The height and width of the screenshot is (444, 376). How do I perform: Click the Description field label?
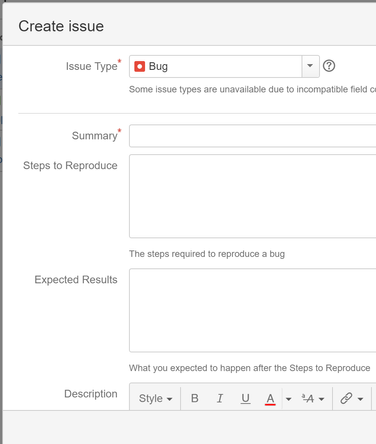point(91,394)
